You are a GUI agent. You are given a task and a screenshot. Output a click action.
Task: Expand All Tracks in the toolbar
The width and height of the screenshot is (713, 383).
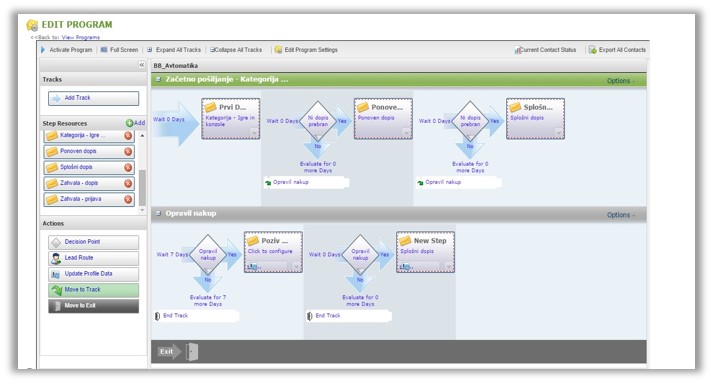(x=174, y=50)
